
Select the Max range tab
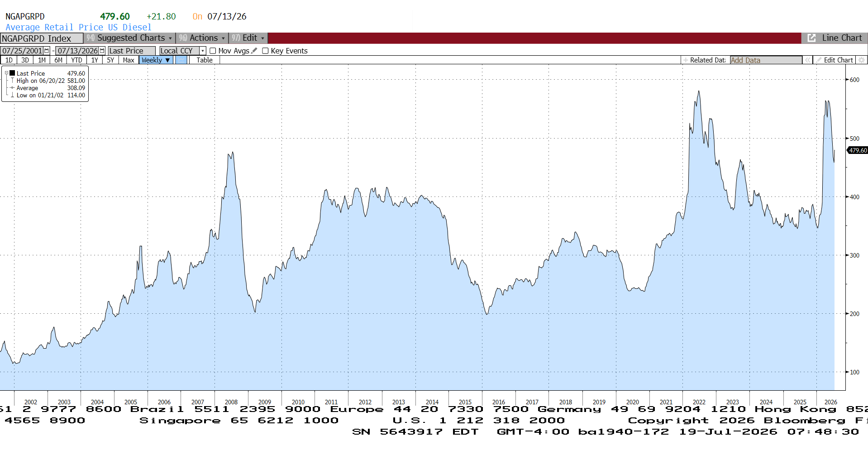129,60
